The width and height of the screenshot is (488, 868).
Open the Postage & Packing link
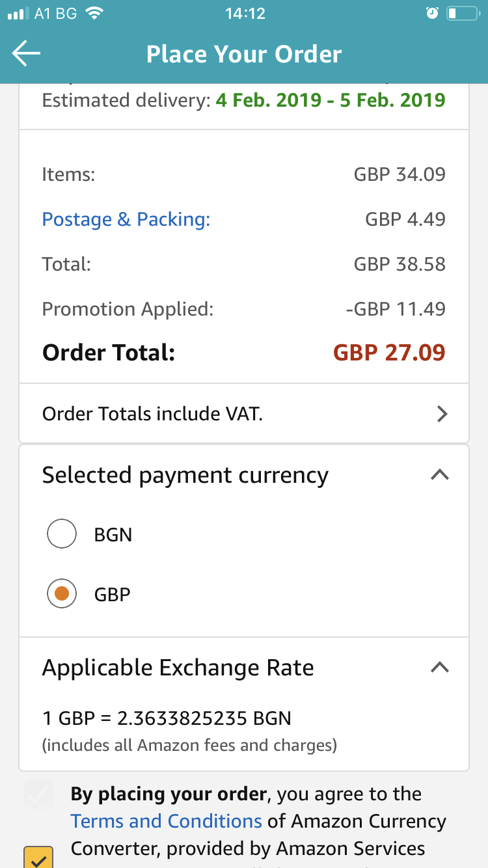pyautogui.click(x=126, y=219)
